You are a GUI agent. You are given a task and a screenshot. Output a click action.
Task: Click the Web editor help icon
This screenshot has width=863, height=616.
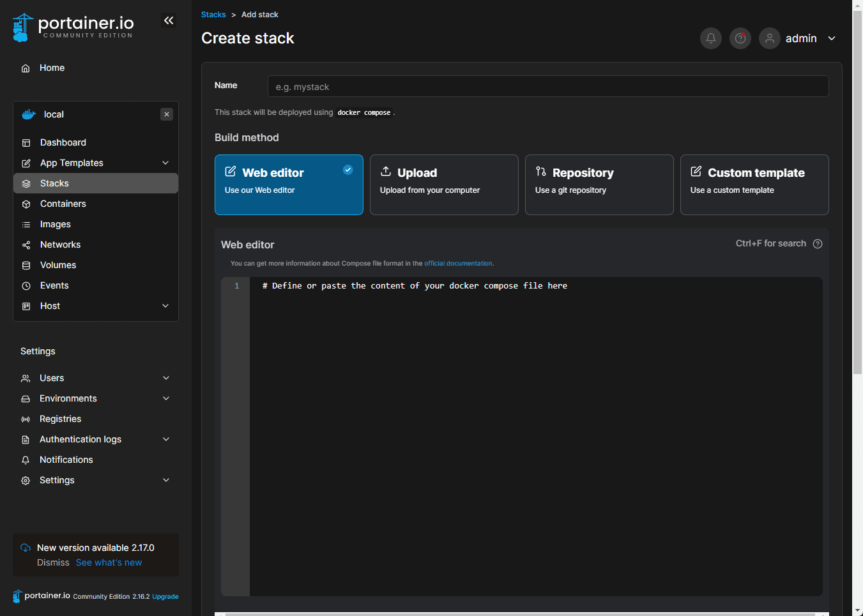[x=818, y=244]
